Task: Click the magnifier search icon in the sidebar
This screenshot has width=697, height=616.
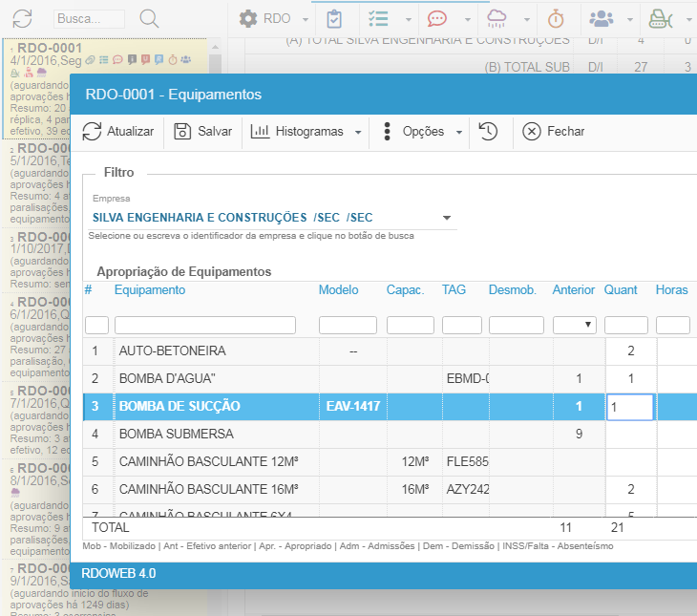Action: 150,18
